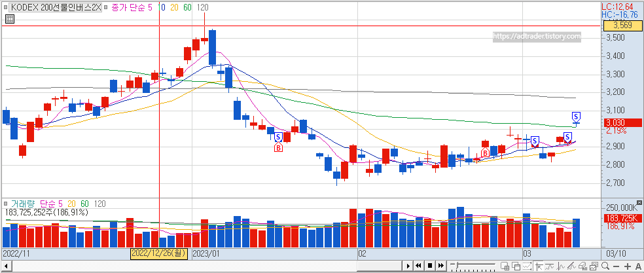Image resolution: width=644 pixels, height=273 pixels.
Task: Click the minus zoom-out icon
Action: coord(616,266)
